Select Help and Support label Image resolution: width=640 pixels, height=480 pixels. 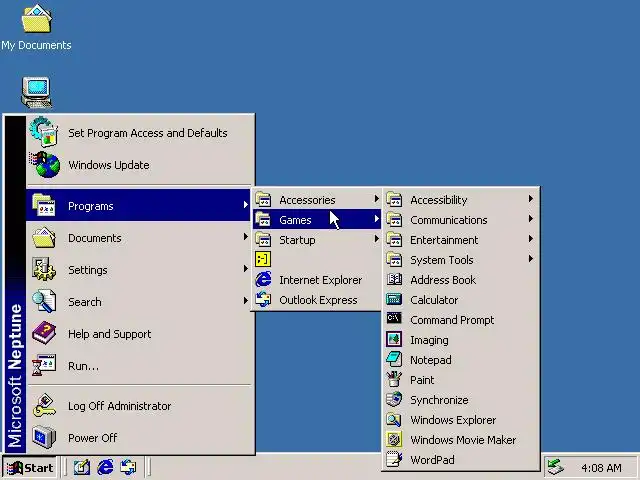[109, 334]
